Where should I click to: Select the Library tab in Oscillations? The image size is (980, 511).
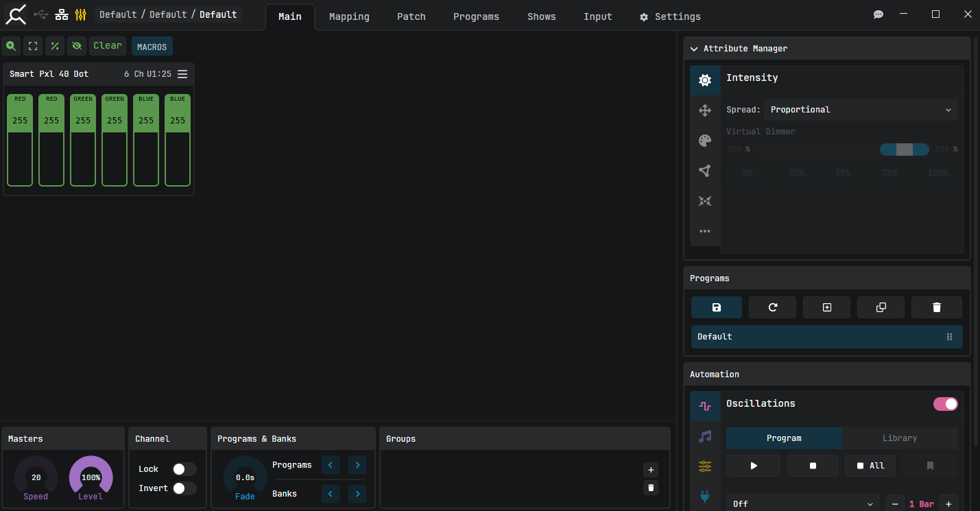[x=900, y=438]
